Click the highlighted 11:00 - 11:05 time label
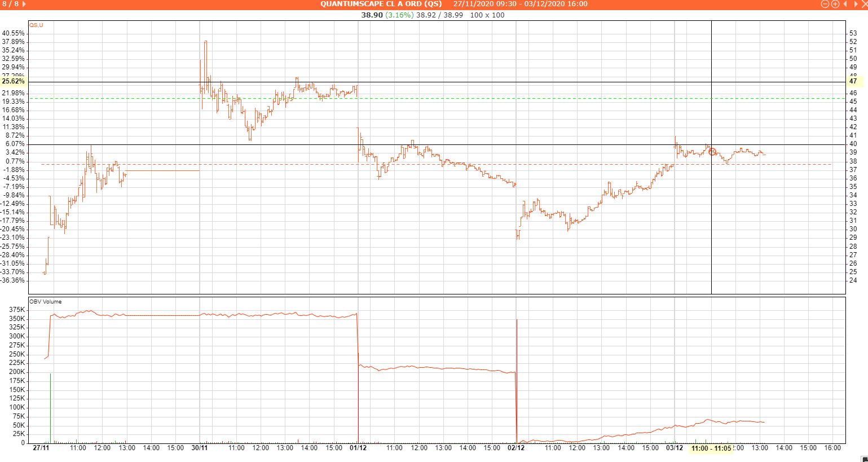The width and height of the screenshot is (868, 462). [x=711, y=448]
